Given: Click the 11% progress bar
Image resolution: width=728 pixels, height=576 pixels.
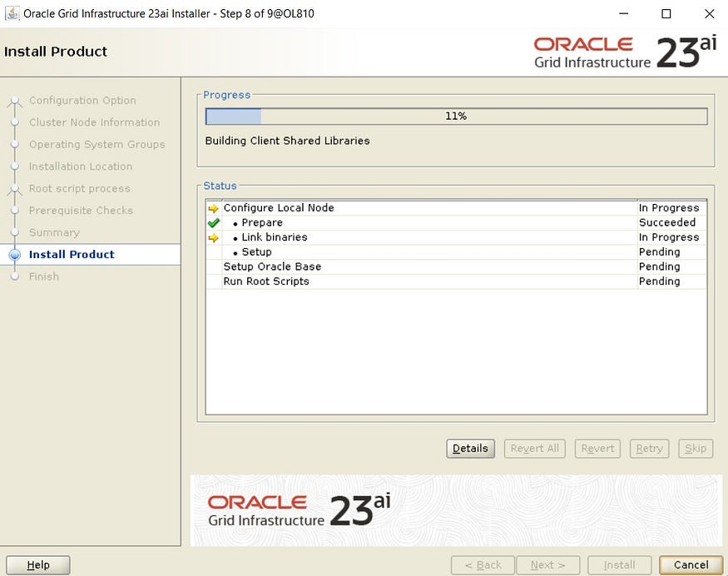Looking at the screenshot, I should click(x=457, y=117).
